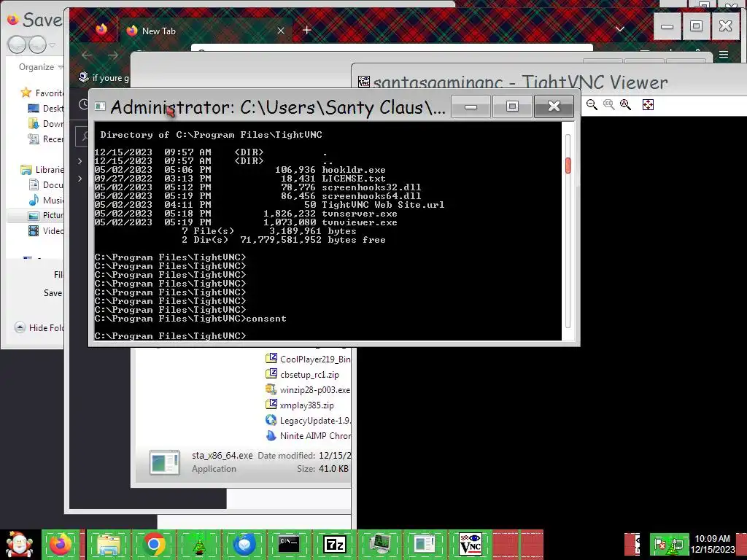747x560 pixels.
Task: Select Favorites in Save dialog tree
Action: [42, 93]
